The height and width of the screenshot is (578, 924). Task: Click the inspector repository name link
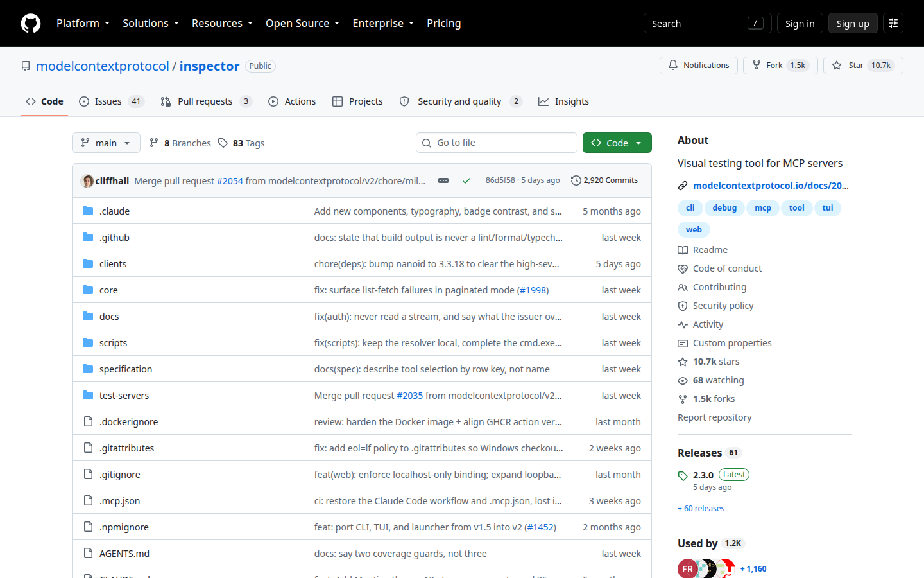point(209,66)
